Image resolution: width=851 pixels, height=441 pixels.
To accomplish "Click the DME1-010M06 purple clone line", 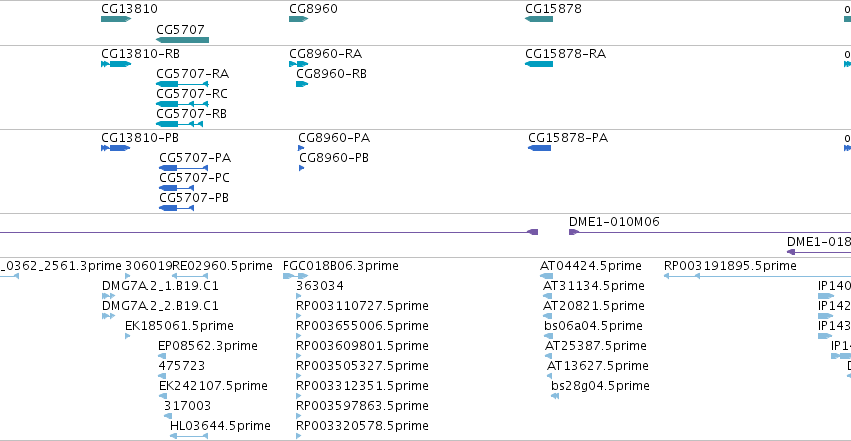I will point(710,232).
